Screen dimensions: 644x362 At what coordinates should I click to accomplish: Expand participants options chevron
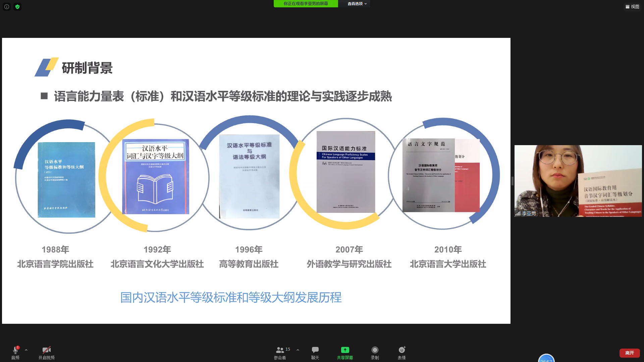coord(298,350)
